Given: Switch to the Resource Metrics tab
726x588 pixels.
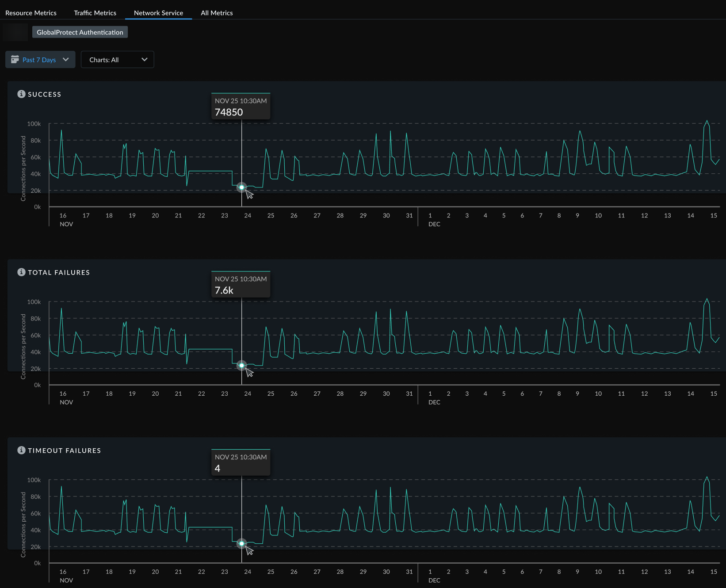Looking at the screenshot, I should point(31,13).
